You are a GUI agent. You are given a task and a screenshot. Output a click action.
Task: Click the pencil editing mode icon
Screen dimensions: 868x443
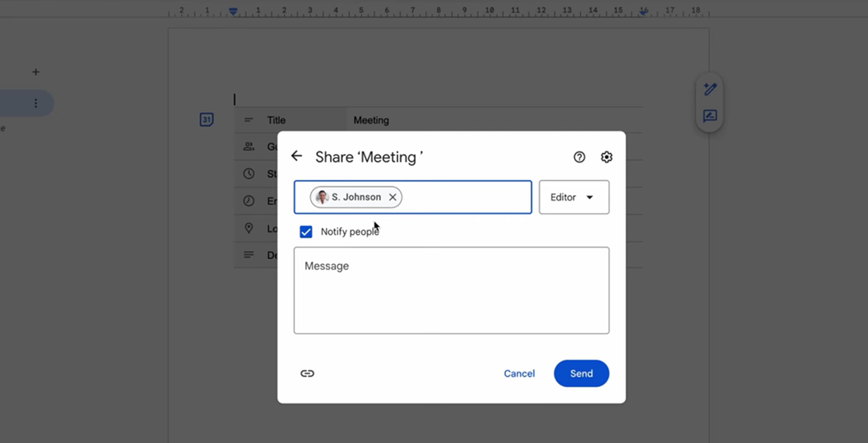[x=710, y=89]
